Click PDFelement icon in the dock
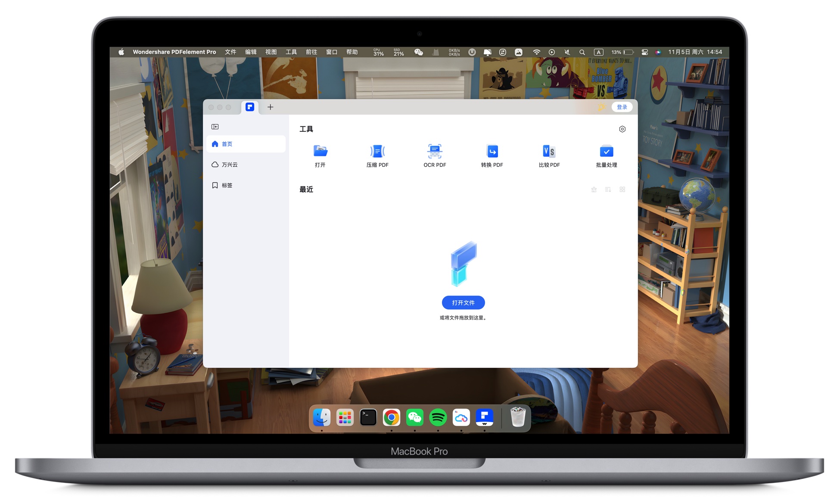 tap(484, 417)
